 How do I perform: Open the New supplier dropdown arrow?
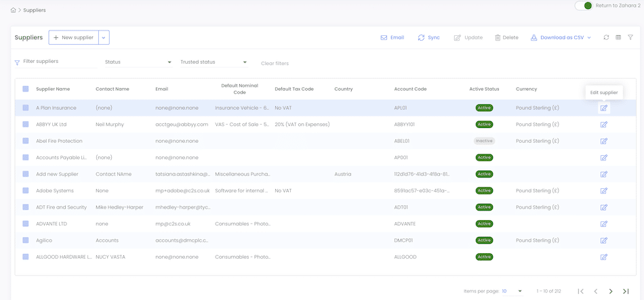[104, 37]
